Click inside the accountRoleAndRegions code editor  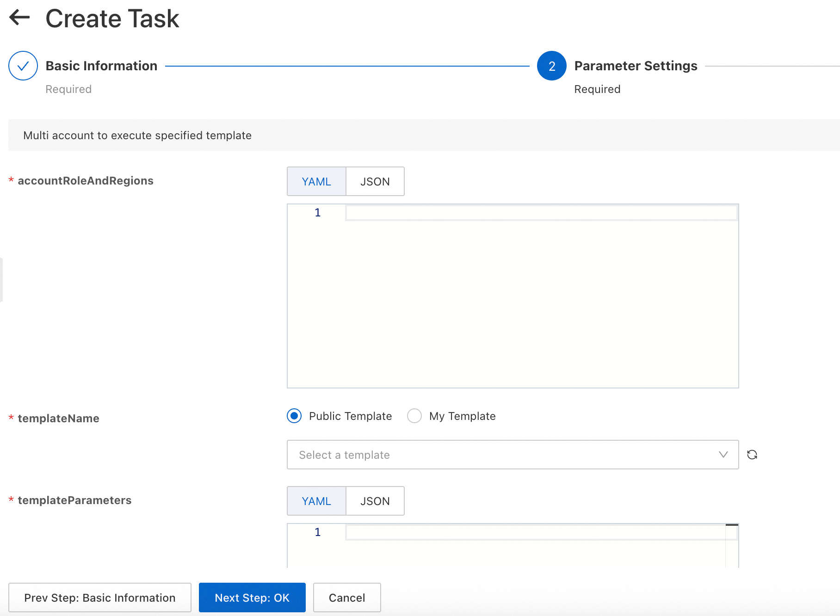(x=540, y=296)
